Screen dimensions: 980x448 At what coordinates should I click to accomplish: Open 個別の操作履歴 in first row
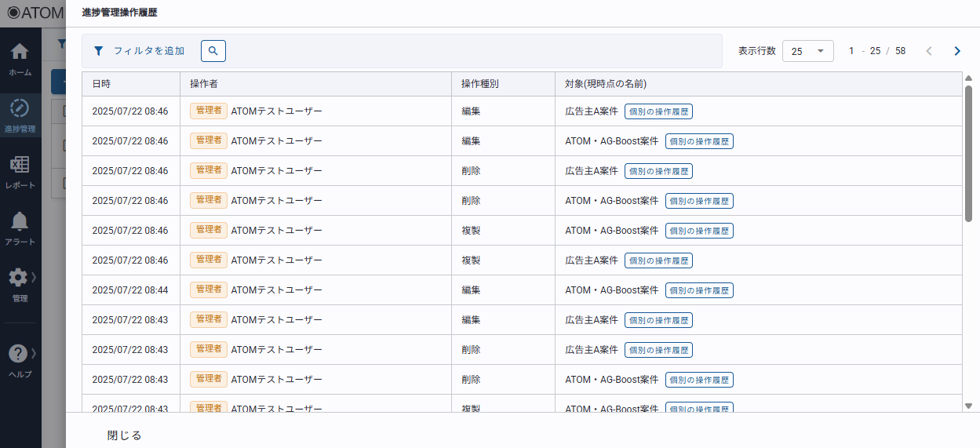click(x=658, y=111)
